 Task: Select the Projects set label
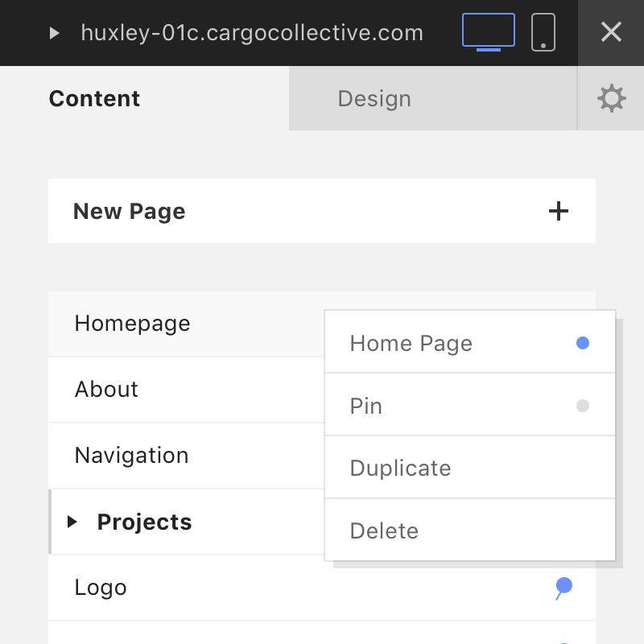144,522
